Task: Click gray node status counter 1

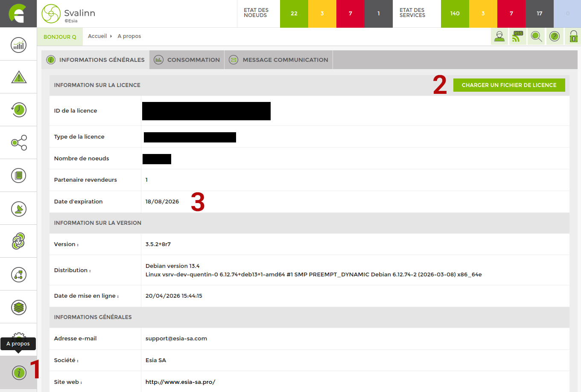Action: [x=379, y=14]
